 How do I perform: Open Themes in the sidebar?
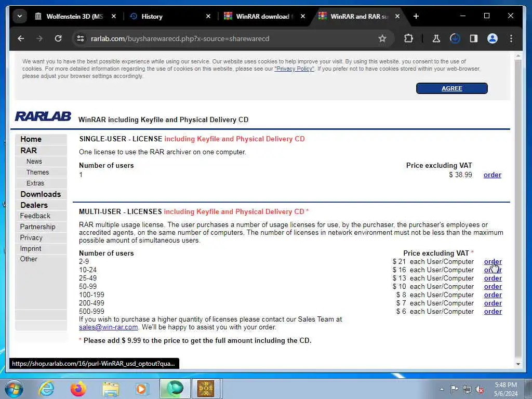37,172
